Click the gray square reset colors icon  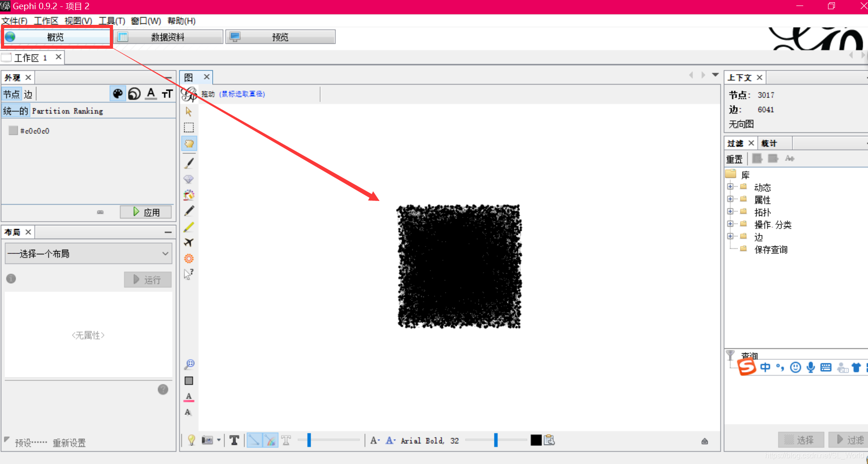click(189, 381)
